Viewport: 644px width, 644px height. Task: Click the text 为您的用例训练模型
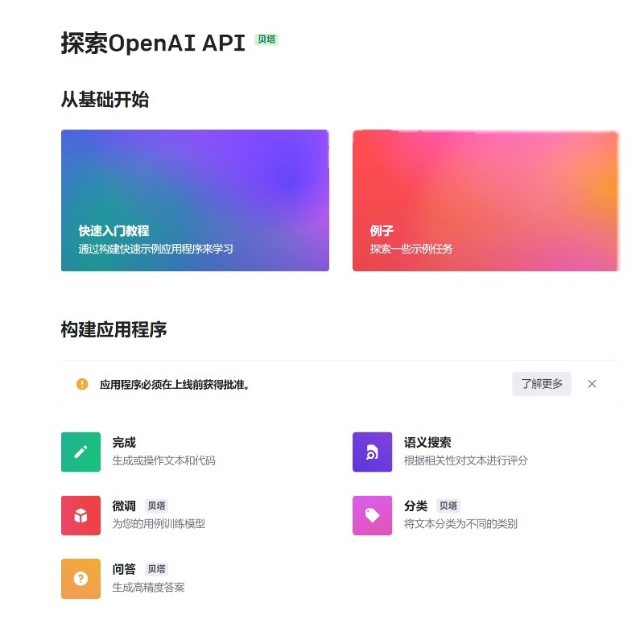[159, 524]
